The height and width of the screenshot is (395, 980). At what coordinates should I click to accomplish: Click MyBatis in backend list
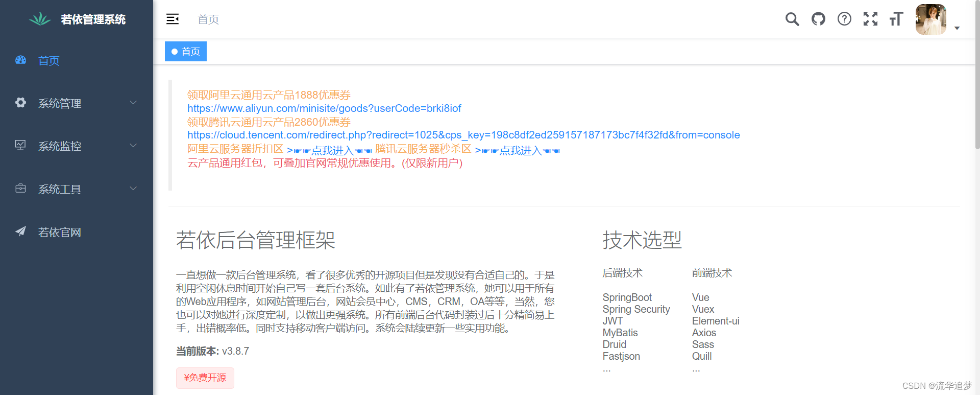point(620,333)
